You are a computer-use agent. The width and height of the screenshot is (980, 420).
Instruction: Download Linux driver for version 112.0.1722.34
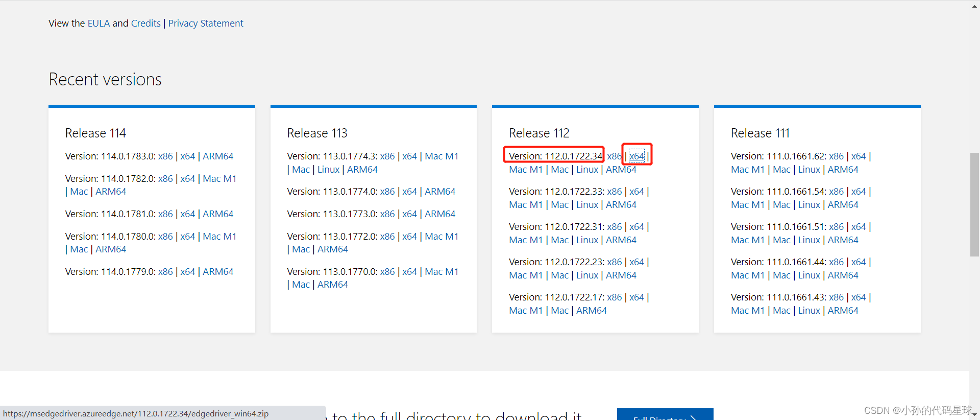coord(587,170)
